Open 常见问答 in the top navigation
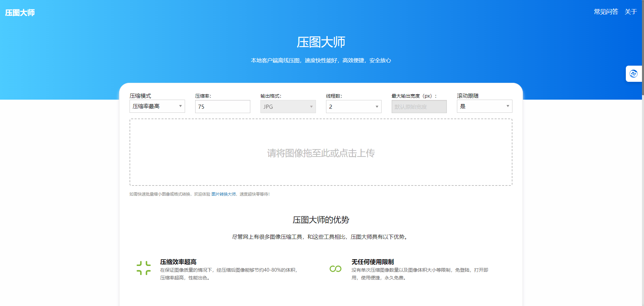 (x=605, y=11)
